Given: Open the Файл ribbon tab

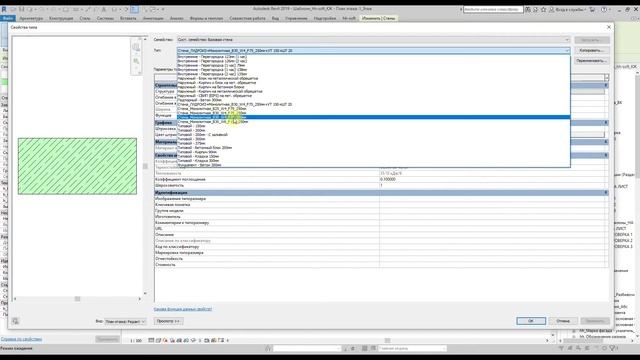Looking at the screenshot, I should pyautogui.click(x=8, y=18).
